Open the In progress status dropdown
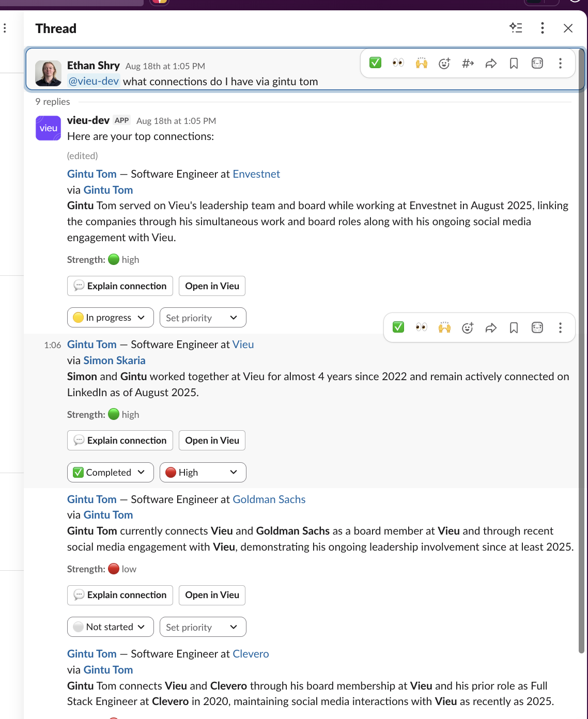588x719 pixels. point(111,318)
